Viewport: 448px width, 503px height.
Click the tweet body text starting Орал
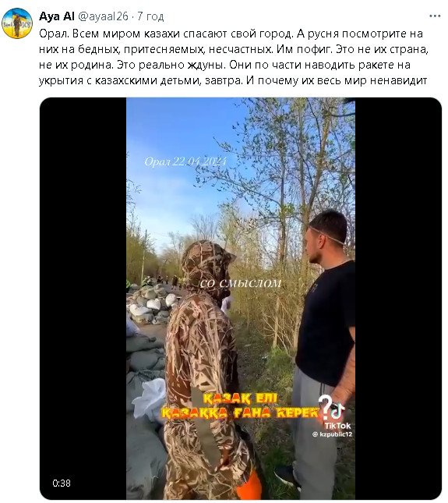[x=233, y=57]
